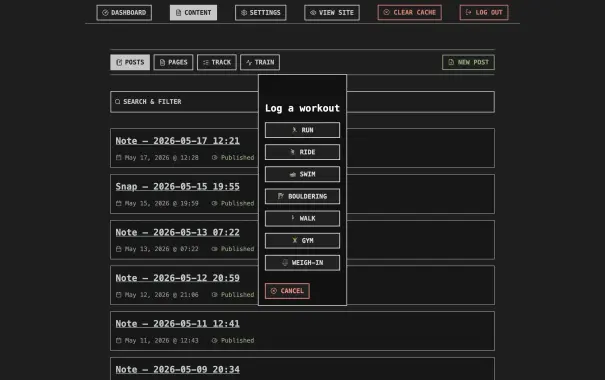
Task: Click calendar icon on May 11 post
Action: point(118,341)
